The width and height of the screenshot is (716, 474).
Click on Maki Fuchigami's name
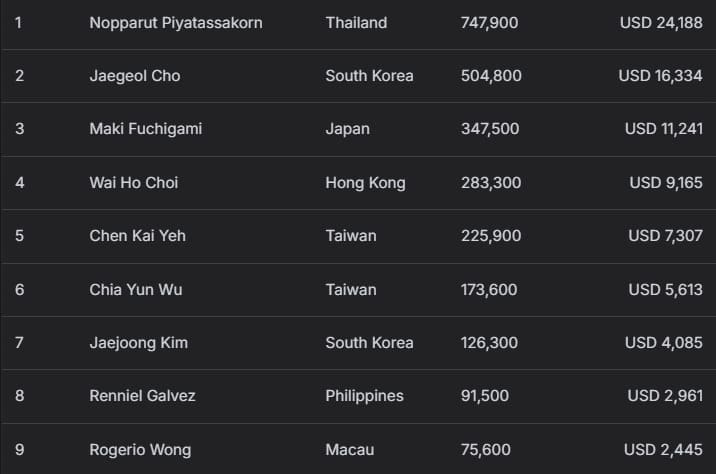coord(145,129)
